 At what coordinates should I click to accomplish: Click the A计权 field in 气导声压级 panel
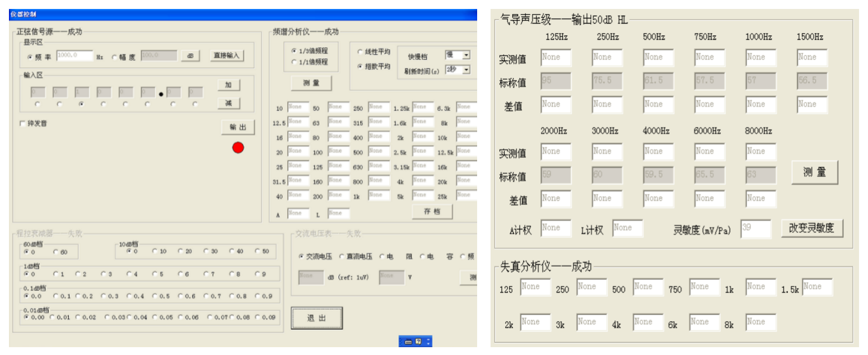point(556,228)
